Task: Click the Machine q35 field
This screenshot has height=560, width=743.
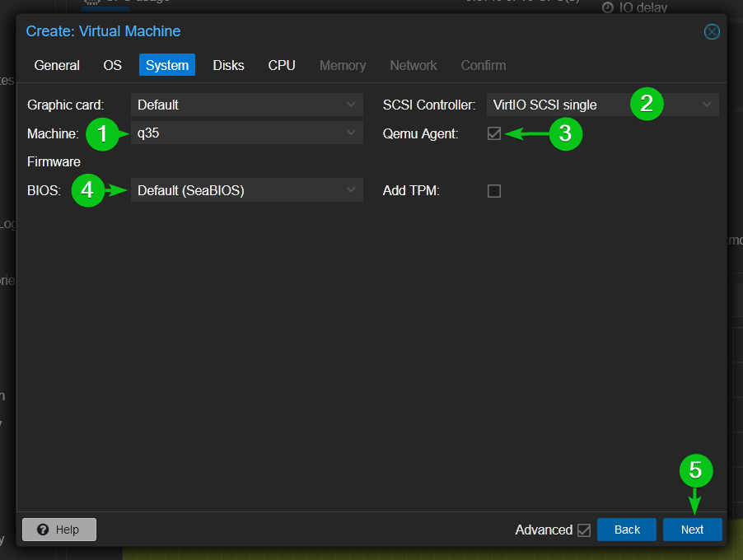Action: pyautogui.click(x=247, y=133)
